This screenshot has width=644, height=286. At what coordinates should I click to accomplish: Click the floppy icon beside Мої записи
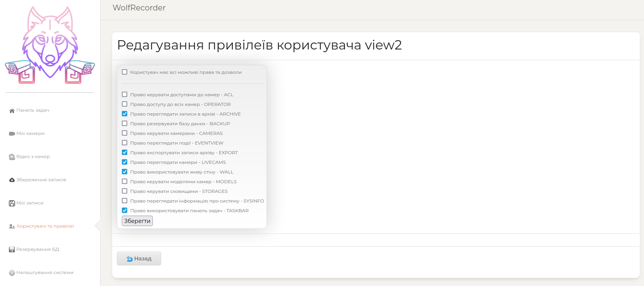12,203
